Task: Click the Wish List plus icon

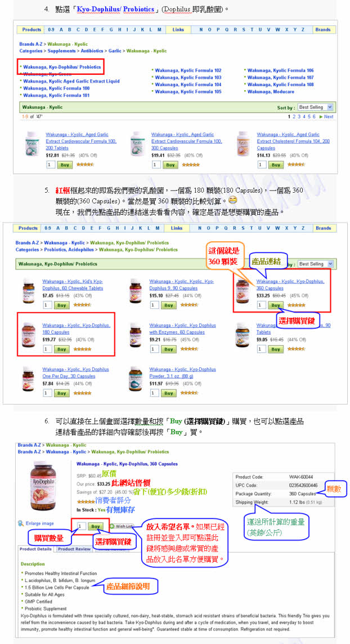Action: click(x=113, y=526)
